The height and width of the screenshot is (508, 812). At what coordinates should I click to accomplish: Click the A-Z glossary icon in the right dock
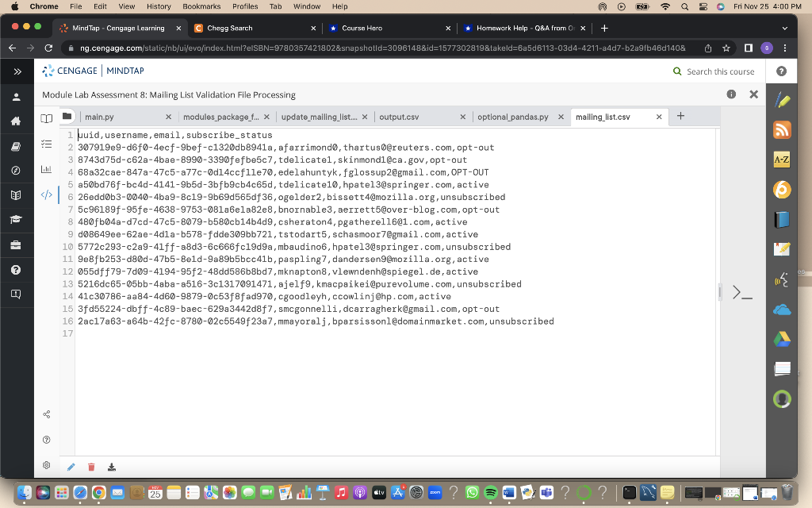(780, 159)
